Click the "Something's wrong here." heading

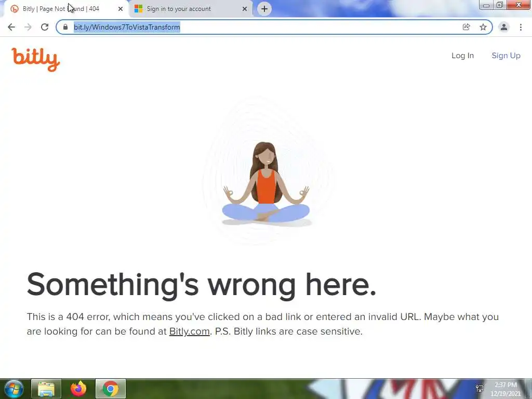202,285
